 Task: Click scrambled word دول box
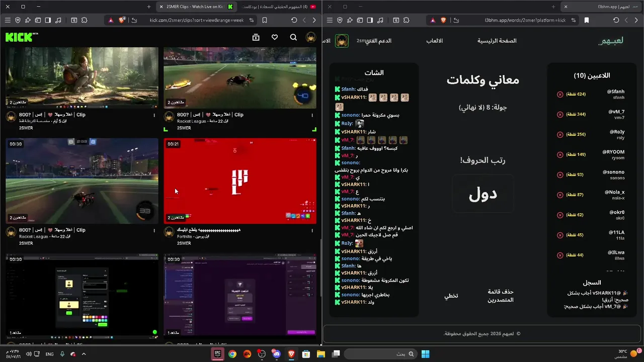click(483, 194)
